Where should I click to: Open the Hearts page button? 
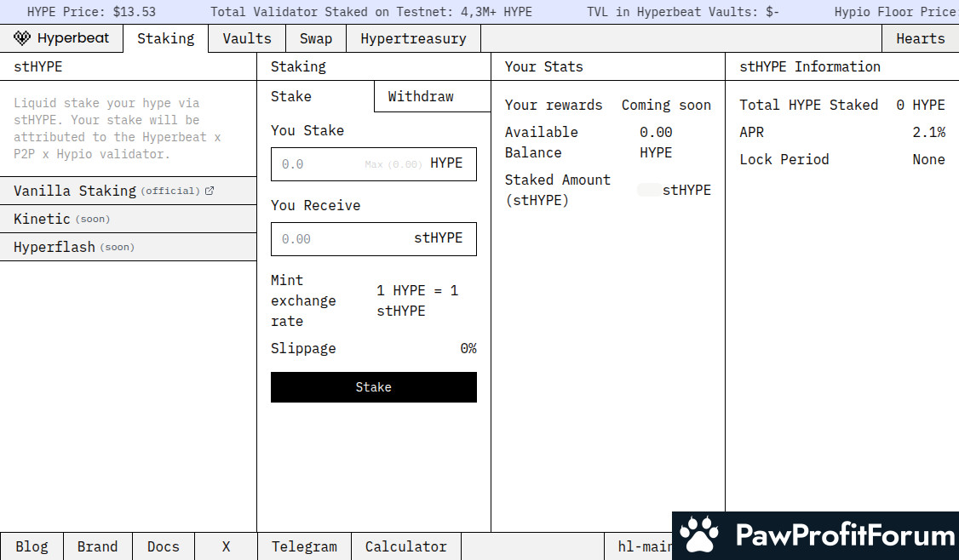tap(920, 38)
